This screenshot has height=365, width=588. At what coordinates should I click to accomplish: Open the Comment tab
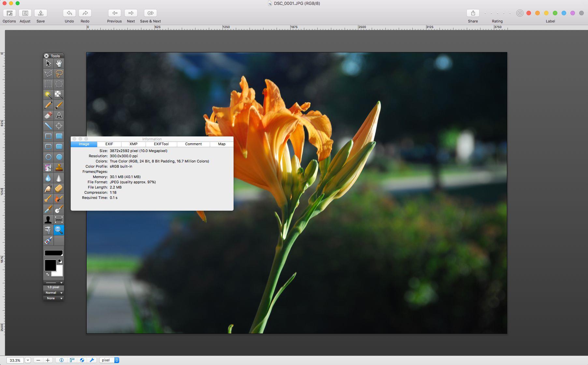coord(194,144)
